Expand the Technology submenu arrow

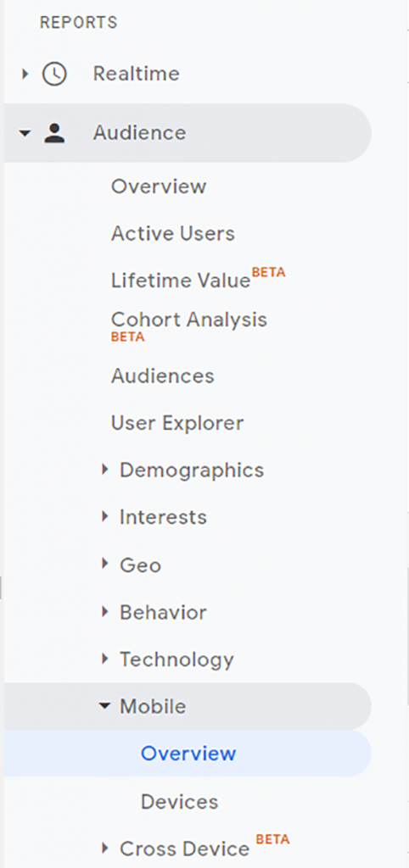pyautogui.click(x=105, y=659)
